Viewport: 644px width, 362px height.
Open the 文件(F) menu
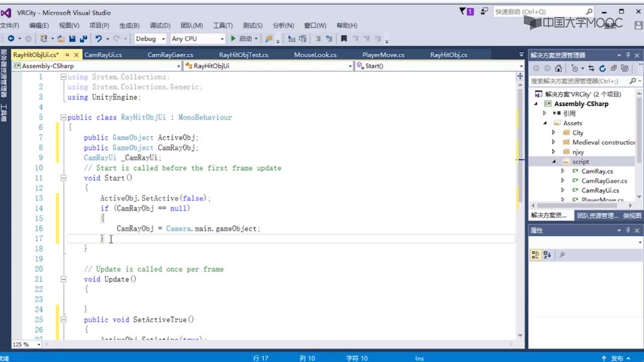(x=10, y=26)
